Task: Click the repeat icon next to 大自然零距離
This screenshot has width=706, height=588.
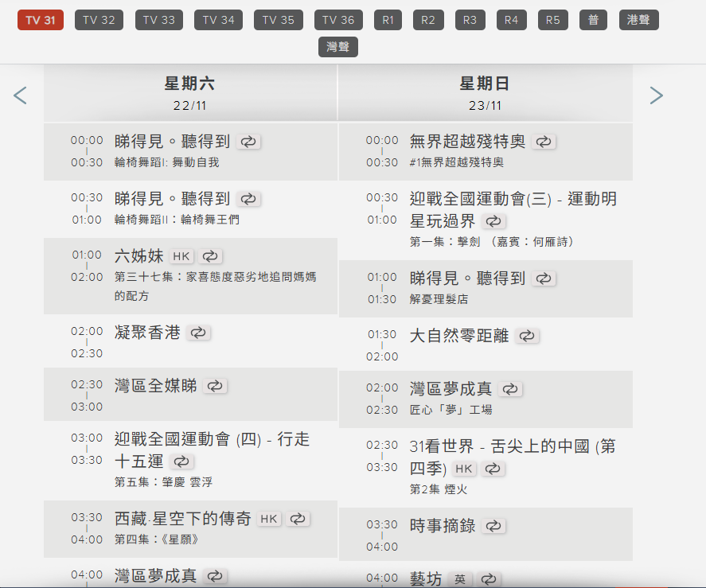Action: point(526,336)
